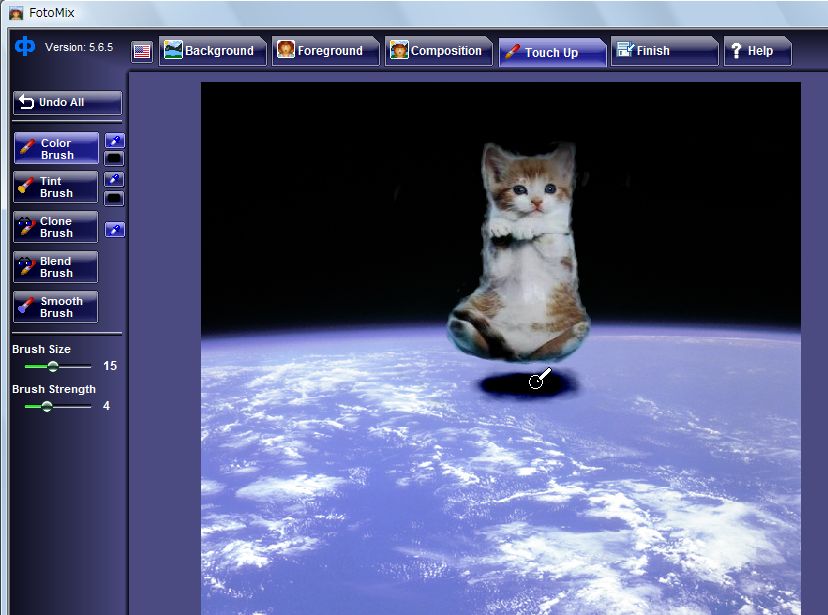Activate the Clone Brush tool

click(55, 227)
